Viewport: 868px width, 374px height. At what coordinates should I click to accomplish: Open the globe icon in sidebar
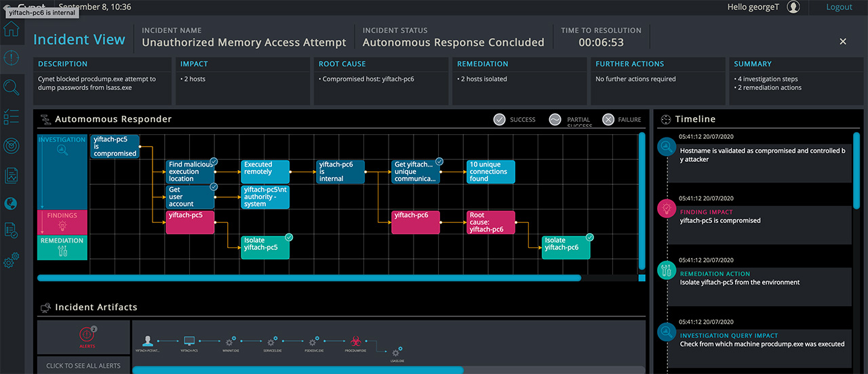(12, 203)
